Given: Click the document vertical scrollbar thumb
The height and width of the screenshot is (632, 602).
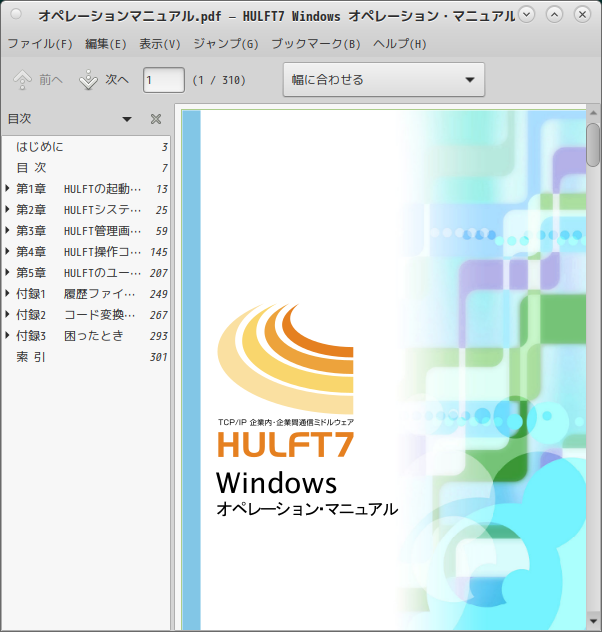Looking at the screenshot, I should 593,145.
